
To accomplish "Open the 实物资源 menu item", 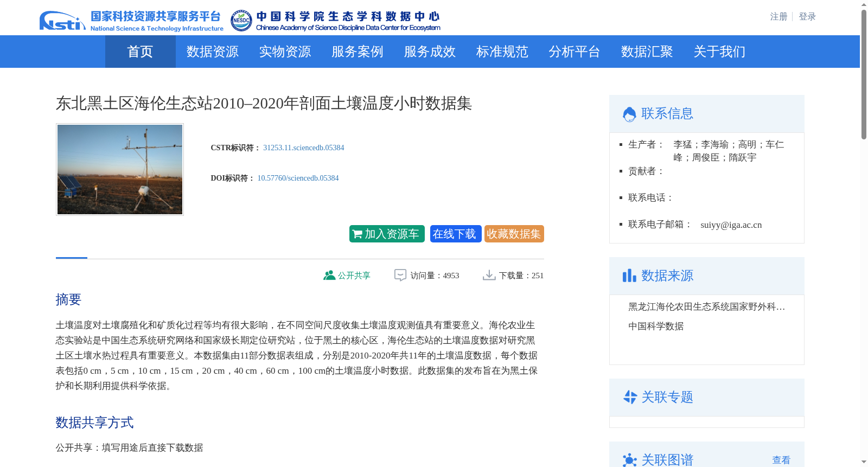I will point(285,52).
